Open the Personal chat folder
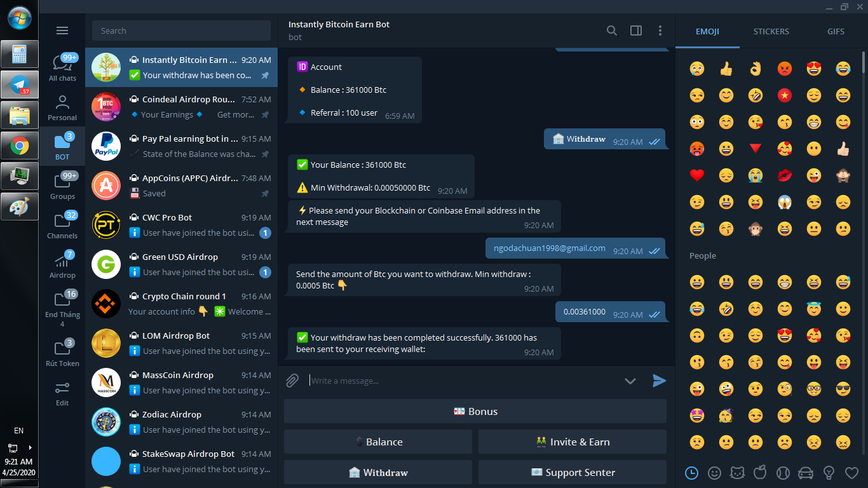The height and width of the screenshot is (488, 868). click(x=62, y=107)
